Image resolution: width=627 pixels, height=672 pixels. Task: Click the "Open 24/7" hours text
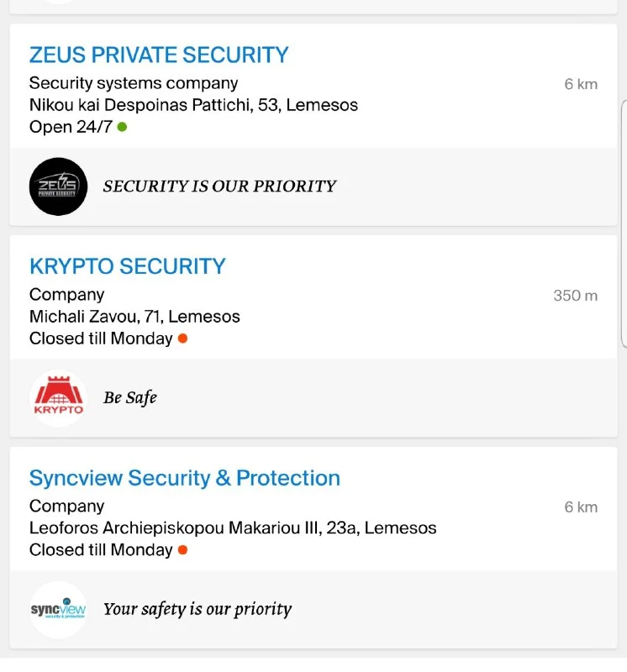(71, 127)
